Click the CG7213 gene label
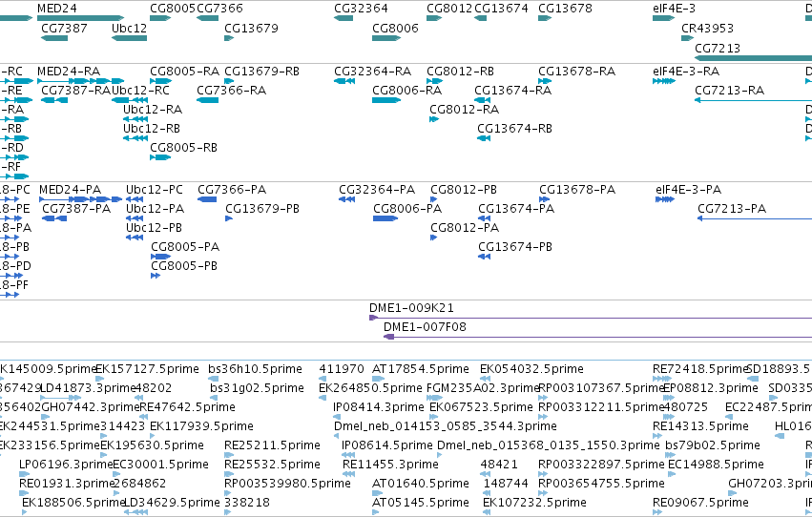 pos(718,48)
